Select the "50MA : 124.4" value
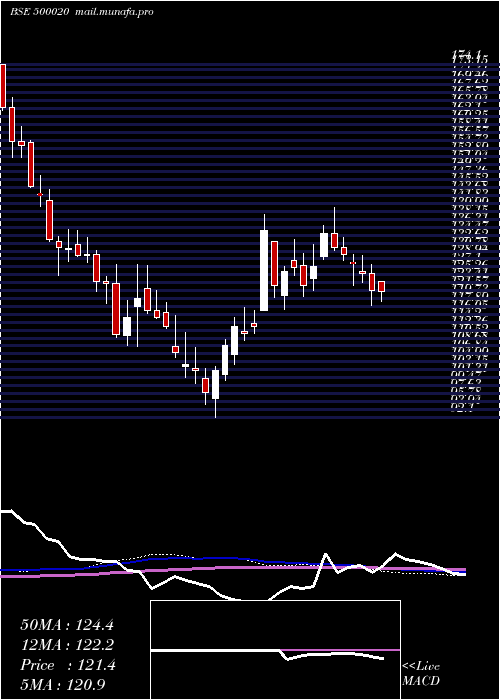500x700 pixels. click(x=67, y=625)
